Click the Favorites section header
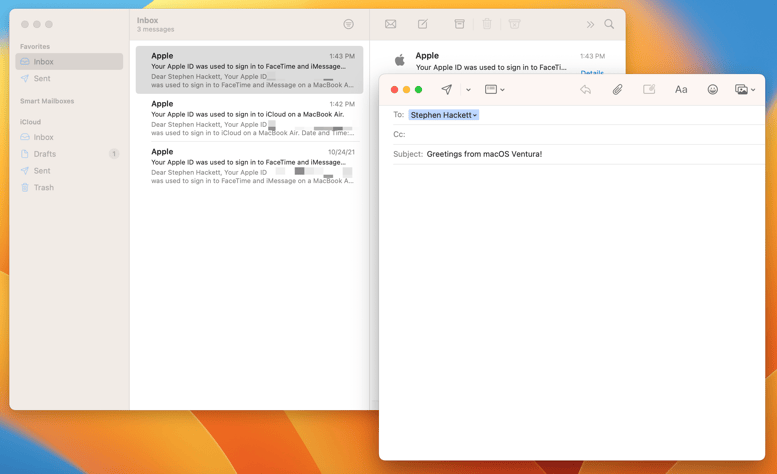 [x=35, y=47]
